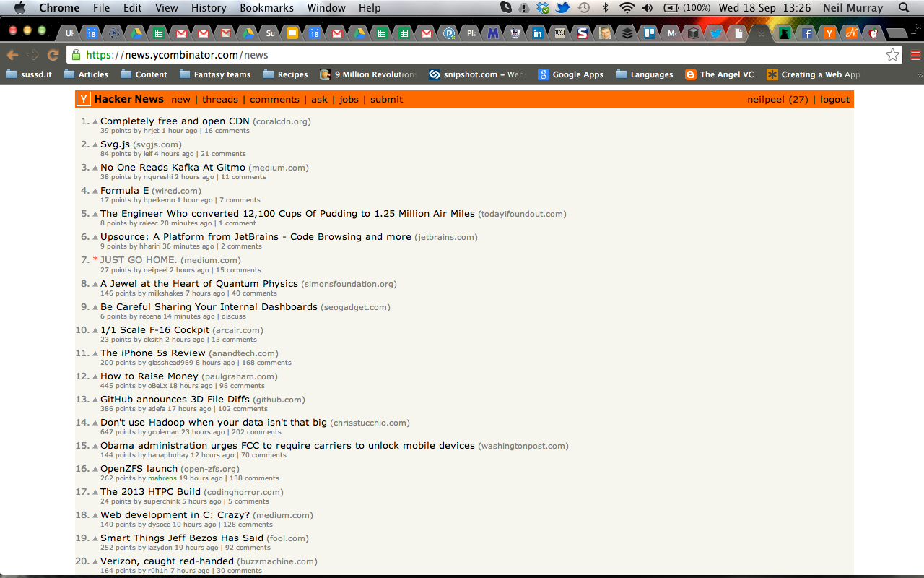
Task: Open the snipshot.com bookmark
Action: [x=476, y=74]
